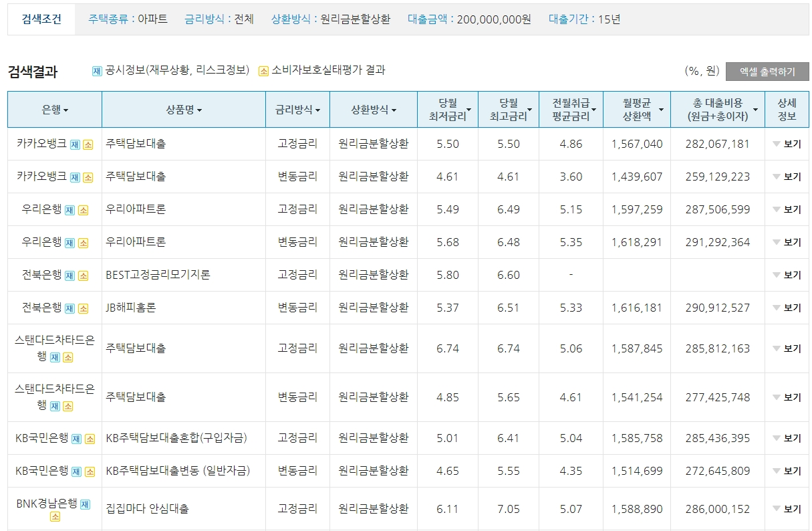Expand 보기 details for 카카오뱅크 변동금리 row
This screenshot has width=812, height=531.
787,177
